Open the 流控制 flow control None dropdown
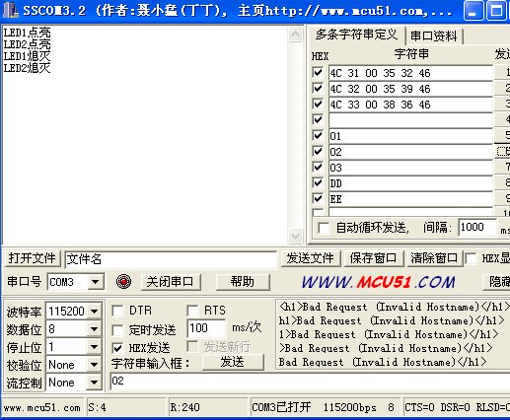 (x=94, y=383)
